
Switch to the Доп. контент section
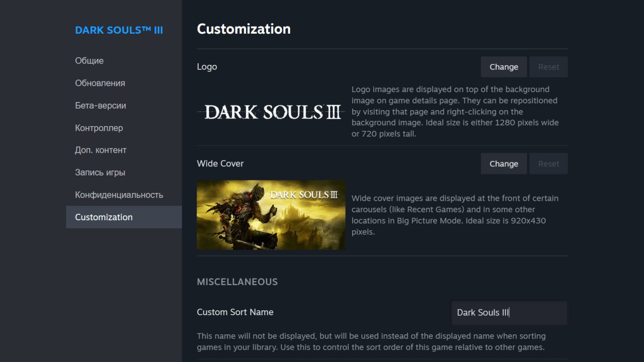pos(101,150)
